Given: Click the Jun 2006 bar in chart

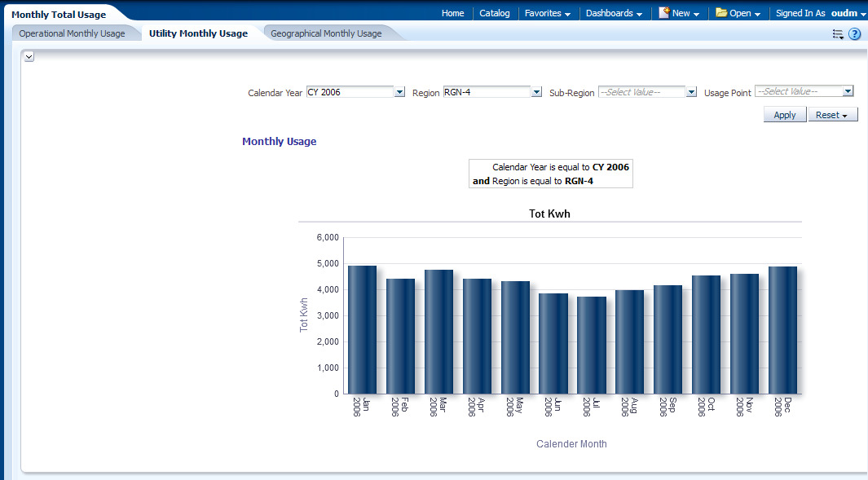Looking at the screenshot, I should pyautogui.click(x=553, y=344).
